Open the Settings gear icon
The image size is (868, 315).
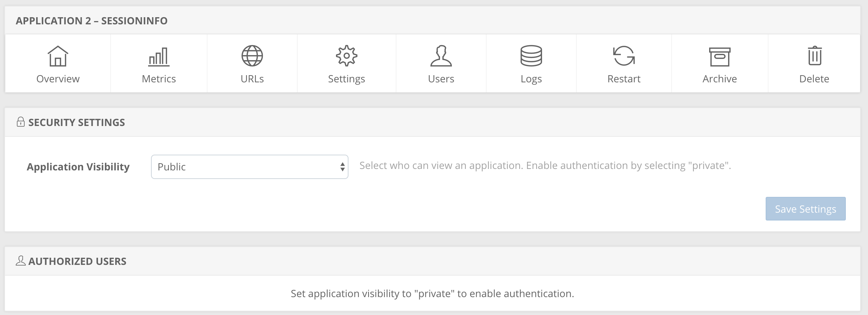[347, 56]
